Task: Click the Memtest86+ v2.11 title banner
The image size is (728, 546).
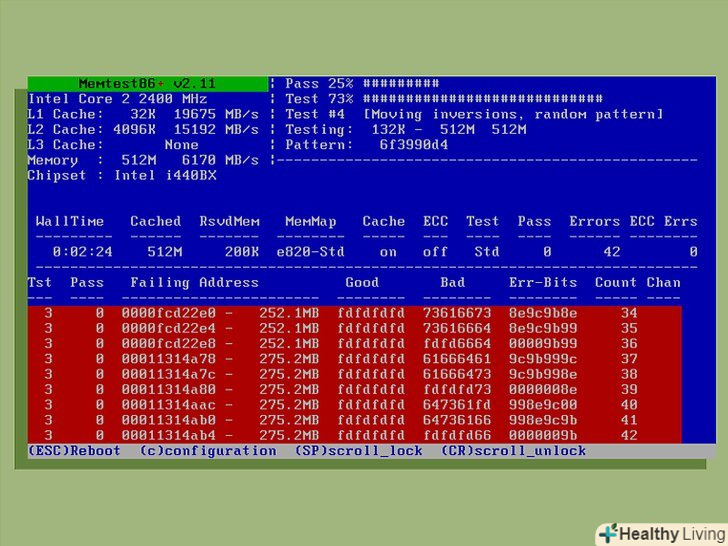Action: click(148, 84)
